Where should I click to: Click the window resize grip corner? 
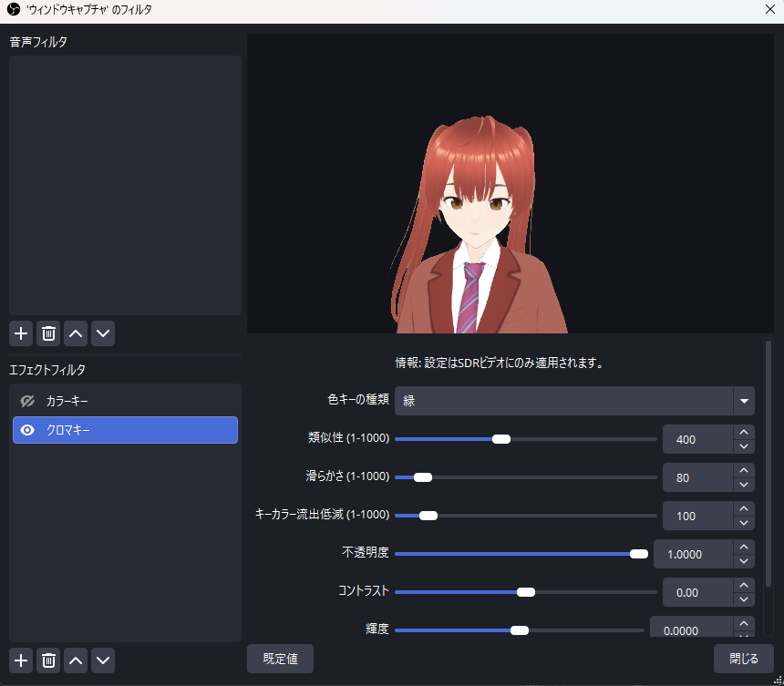(778, 680)
